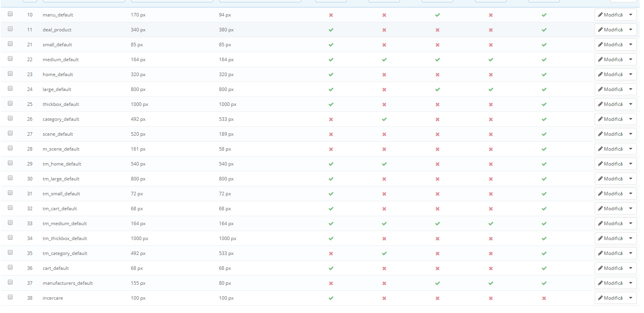
Task: Expand the Modifică dropdown arrow for small_default
Action: (x=631, y=45)
